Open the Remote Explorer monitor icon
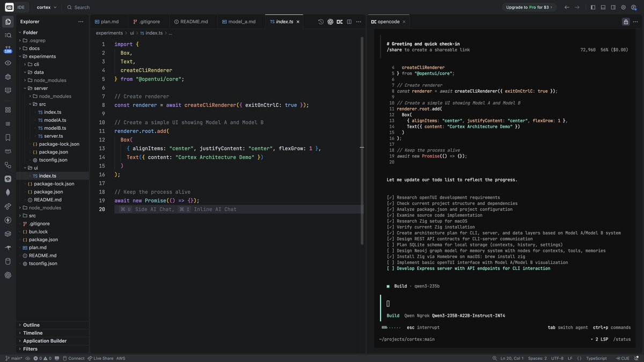Image resolution: width=644 pixels, height=362 pixels. click(x=8, y=91)
